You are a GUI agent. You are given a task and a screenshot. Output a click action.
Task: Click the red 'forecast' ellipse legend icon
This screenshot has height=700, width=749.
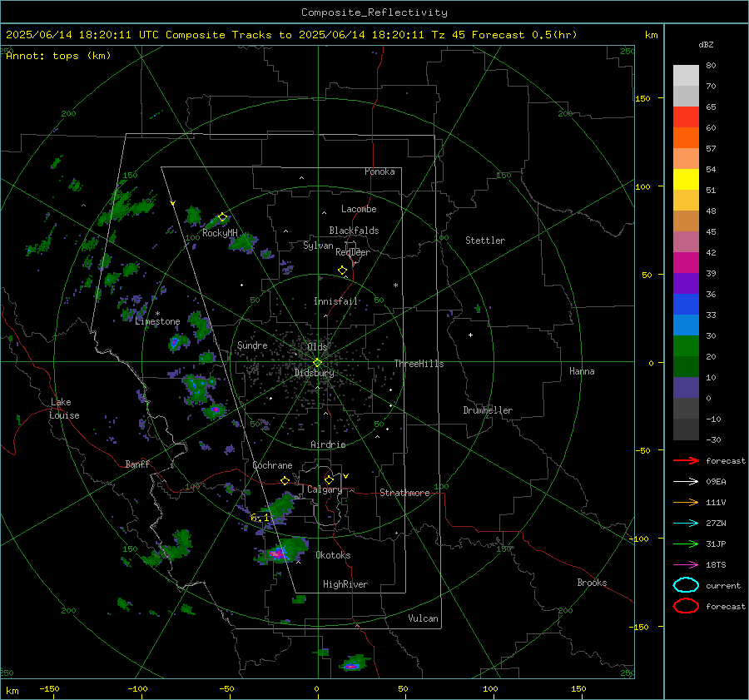686,606
